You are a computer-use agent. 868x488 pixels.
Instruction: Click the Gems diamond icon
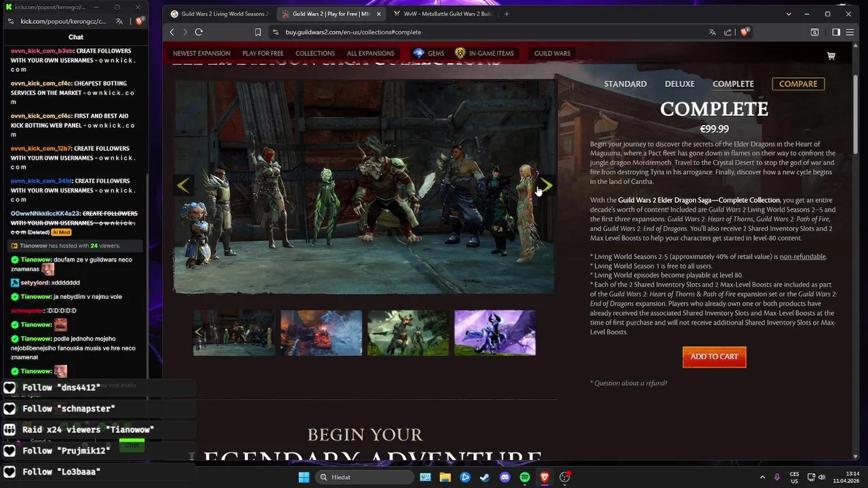click(418, 53)
